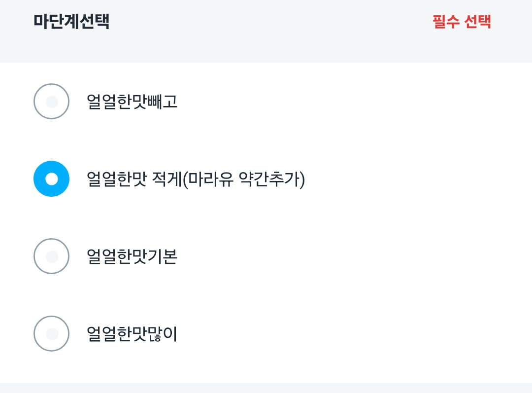
Task: Click the red 필수 선택 badge
Action: [462, 22]
